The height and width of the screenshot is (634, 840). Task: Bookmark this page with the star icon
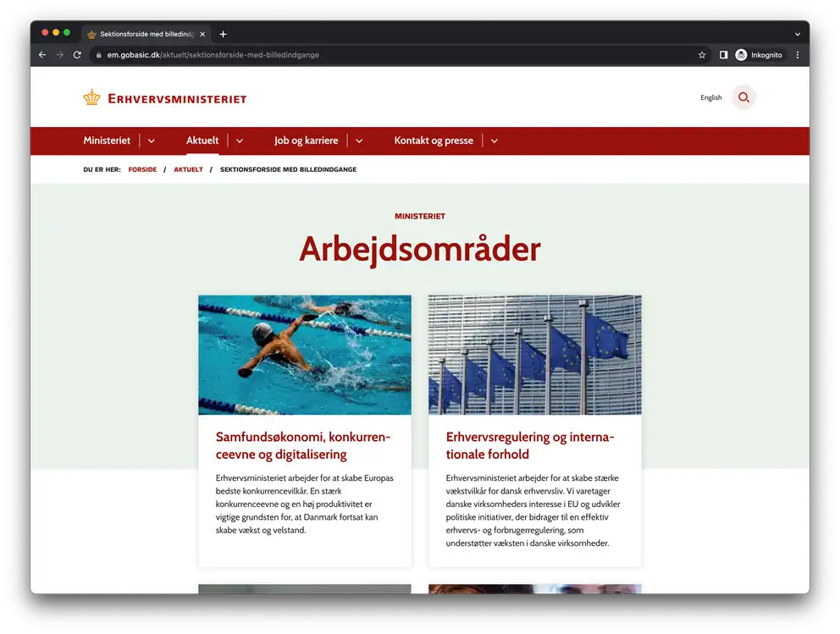702,55
